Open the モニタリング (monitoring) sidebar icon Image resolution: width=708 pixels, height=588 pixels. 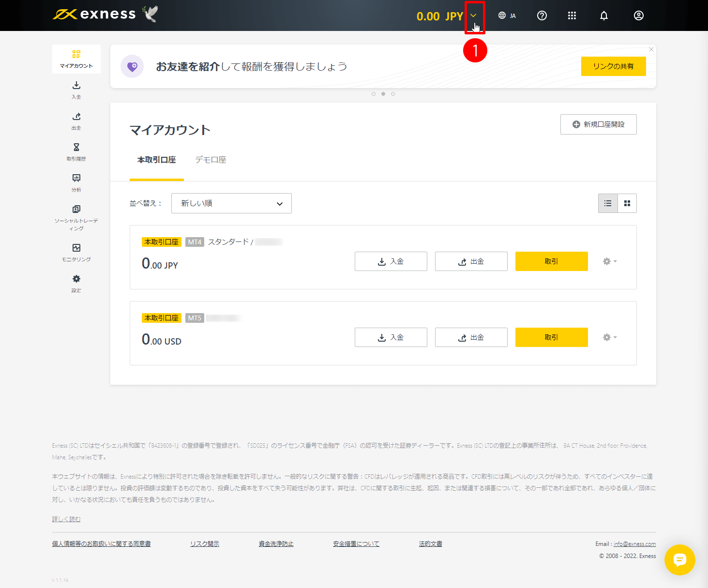click(x=76, y=252)
